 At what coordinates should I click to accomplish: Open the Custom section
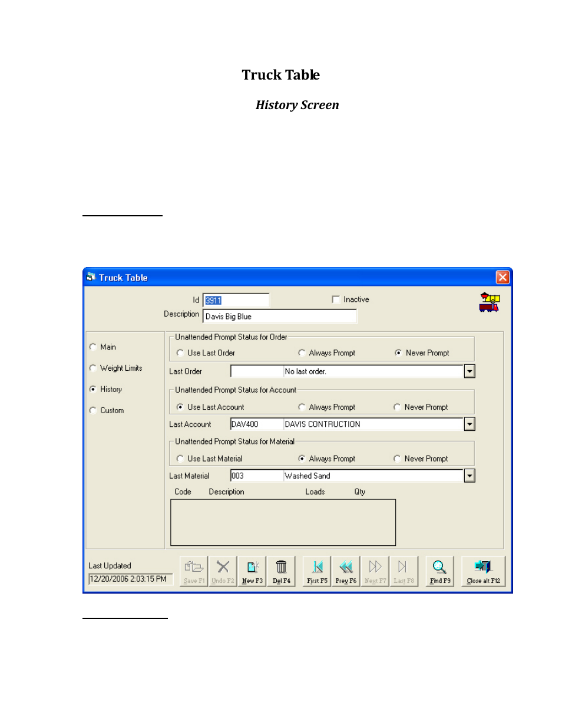point(93,411)
